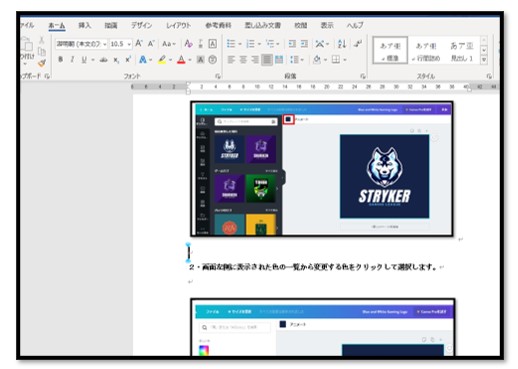Toggle strikethrough text formatting
518x369 pixels.
point(103,60)
